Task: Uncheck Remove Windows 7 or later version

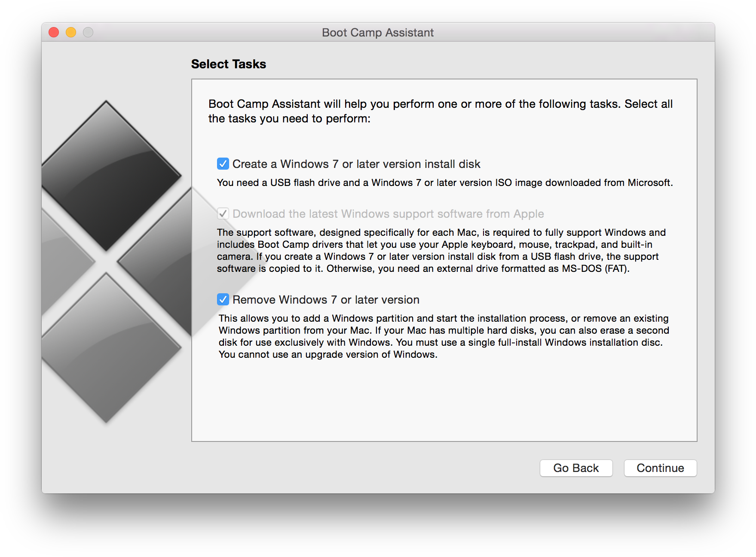Action: [223, 299]
